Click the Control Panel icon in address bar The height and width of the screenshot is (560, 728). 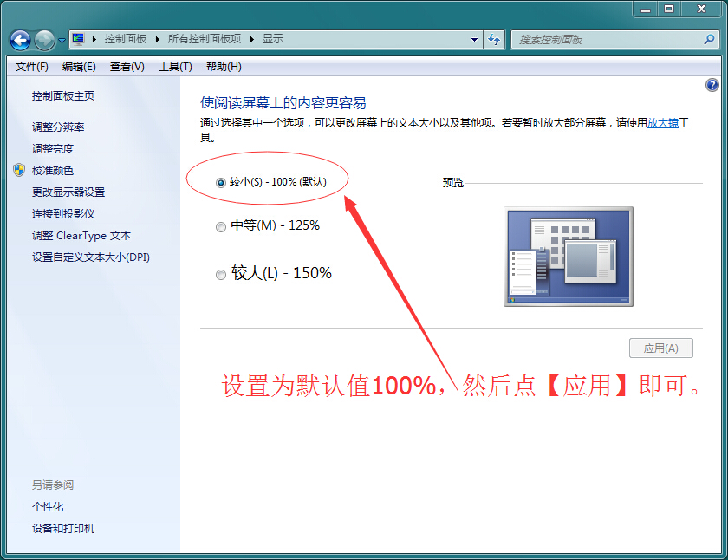click(79, 39)
